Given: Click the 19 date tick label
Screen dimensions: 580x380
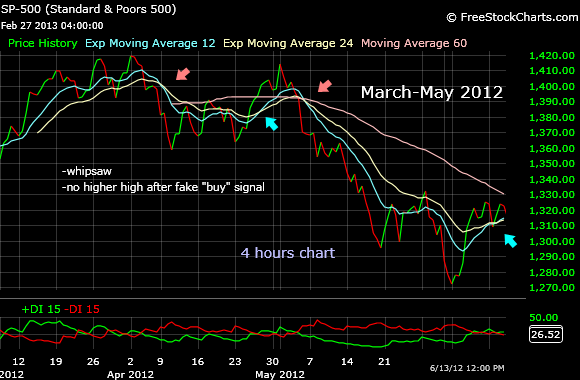Looking at the screenshot, I should (56, 361).
